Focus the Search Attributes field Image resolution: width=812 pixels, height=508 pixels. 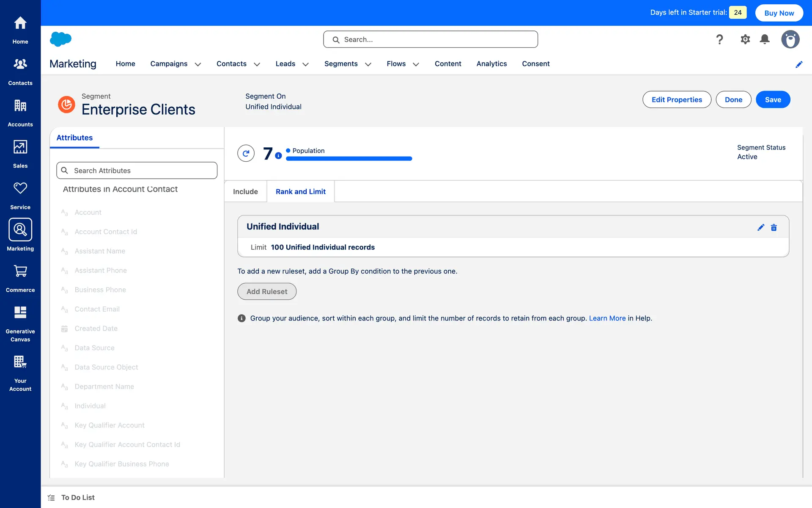click(137, 170)
